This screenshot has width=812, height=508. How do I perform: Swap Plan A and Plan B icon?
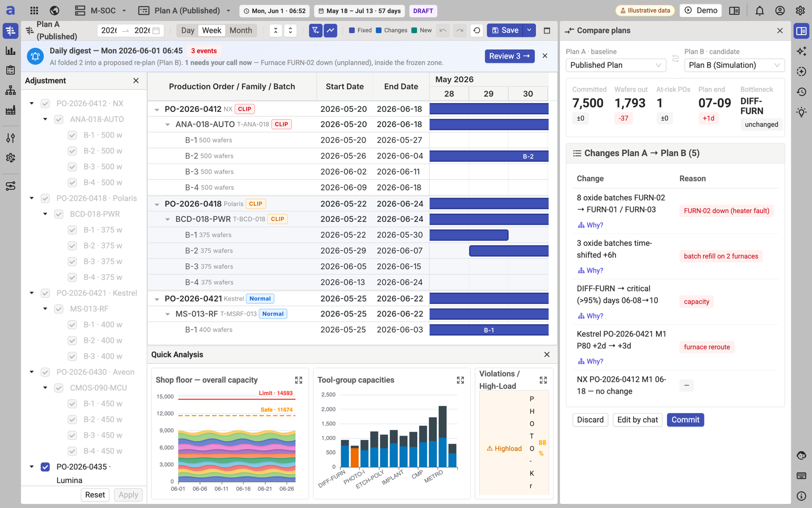click(675, 59)
